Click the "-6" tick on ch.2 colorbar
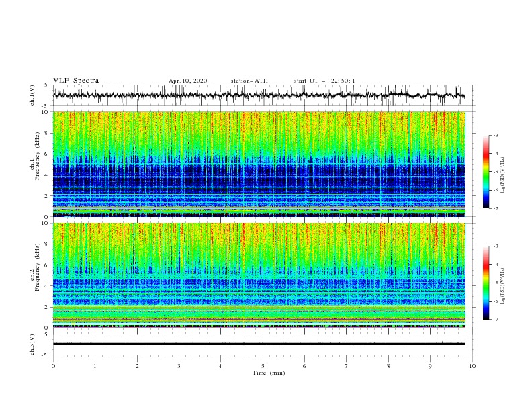The image size is (532, 411). [496, 301]
